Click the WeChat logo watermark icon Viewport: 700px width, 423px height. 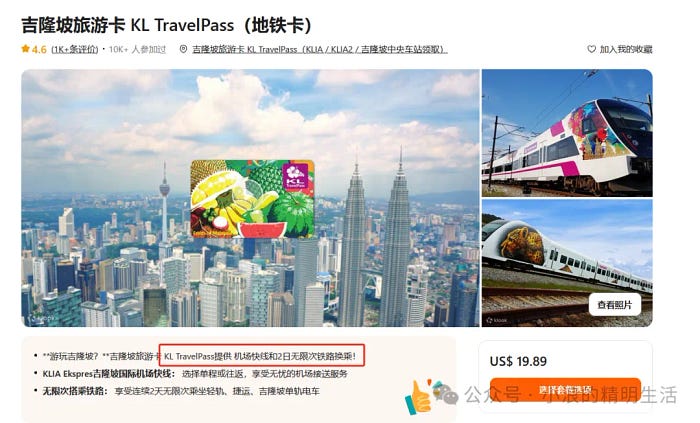point(446,394)
